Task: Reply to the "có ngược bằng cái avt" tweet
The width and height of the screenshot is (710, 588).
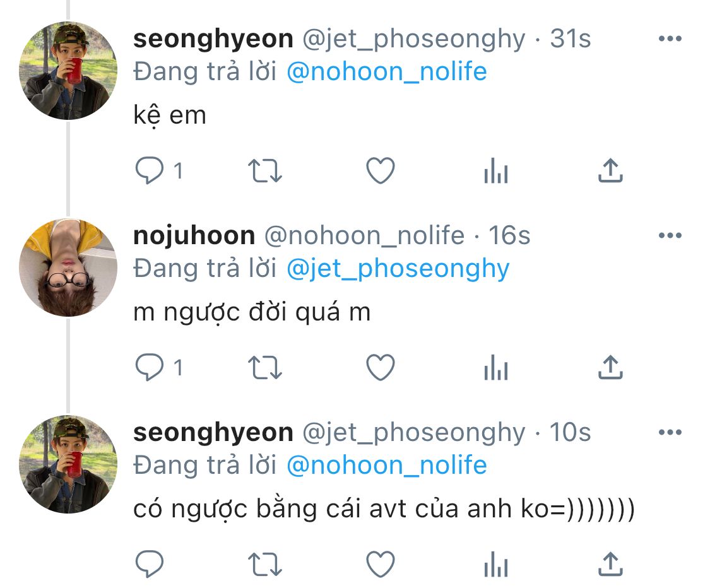Action: [150, 563]
